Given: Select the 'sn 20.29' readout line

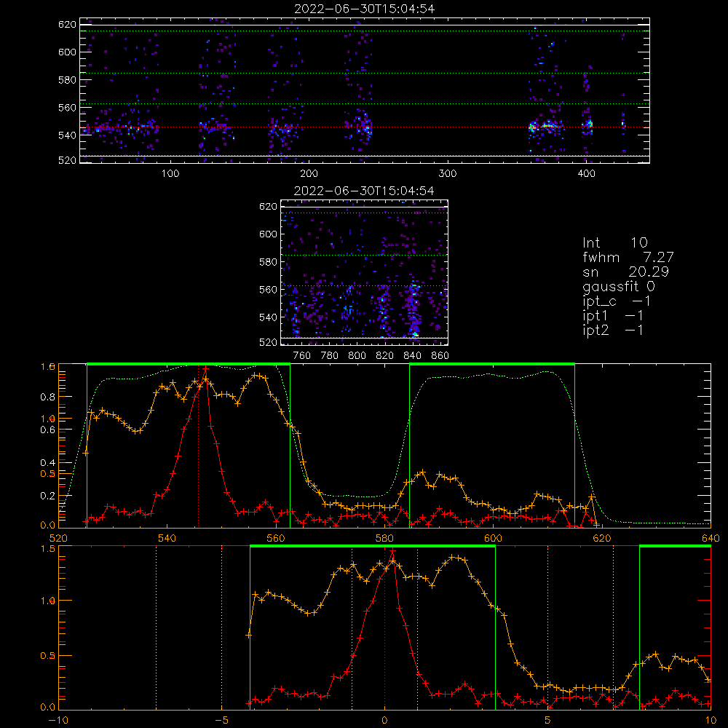Looking at the screenshot, I should pos(626,272).
